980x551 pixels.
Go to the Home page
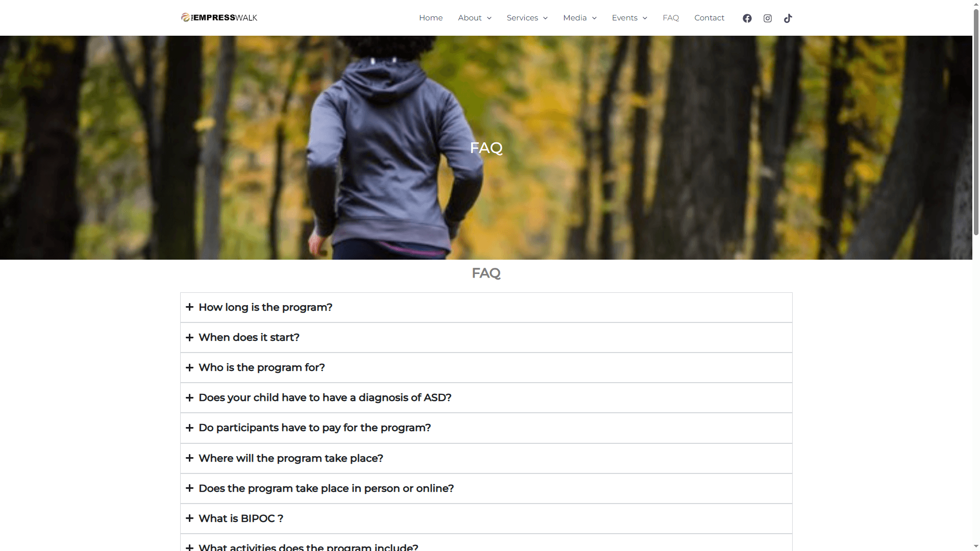coord(431,18)
